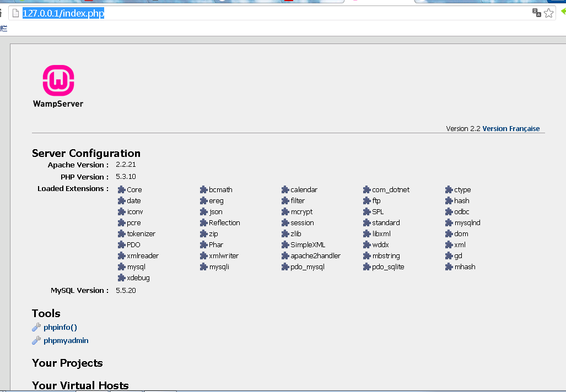Click the mysqli extension name
Image resolution: width=566 pixels, height=392 pixels.
coord(219,267)
